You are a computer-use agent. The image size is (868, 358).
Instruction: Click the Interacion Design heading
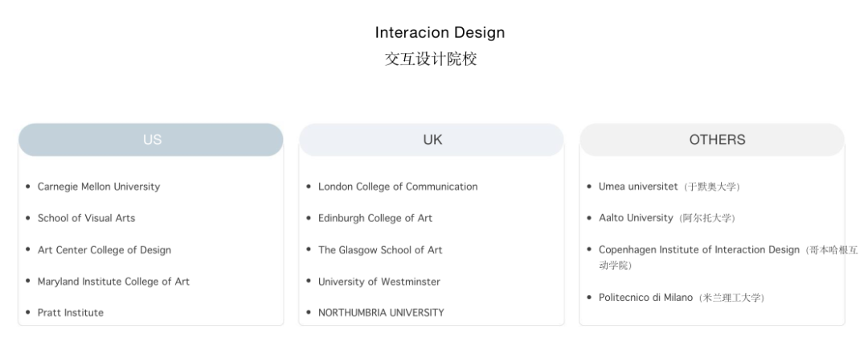(440, 33)
